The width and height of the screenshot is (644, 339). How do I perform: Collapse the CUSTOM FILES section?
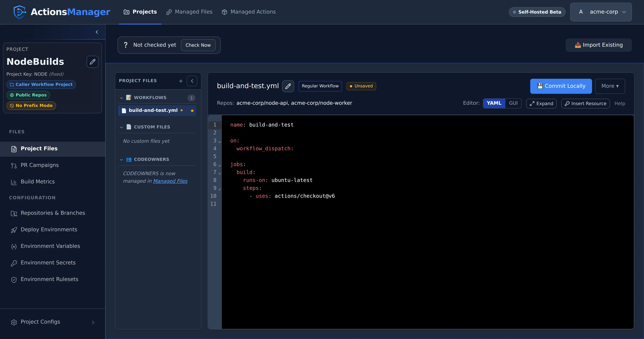pos(121,127)
